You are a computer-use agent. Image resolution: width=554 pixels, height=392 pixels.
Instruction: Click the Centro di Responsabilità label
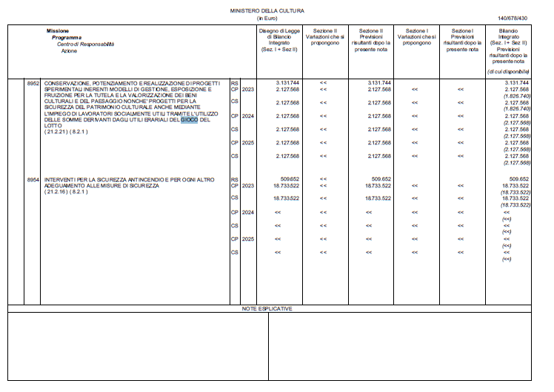[x=85, y=44]
